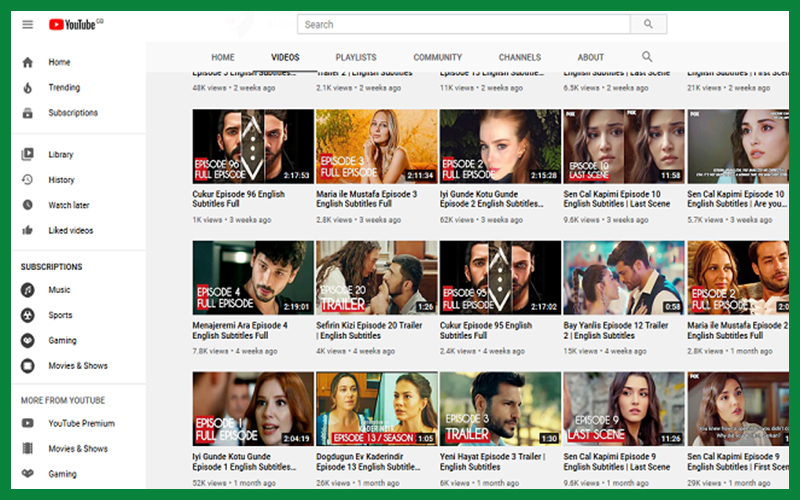Click title 'Iyi Gunde Kotu Gunde Episode 1 English Subtitles'
This screenshot has height=500, width=800.
[244, 461]
